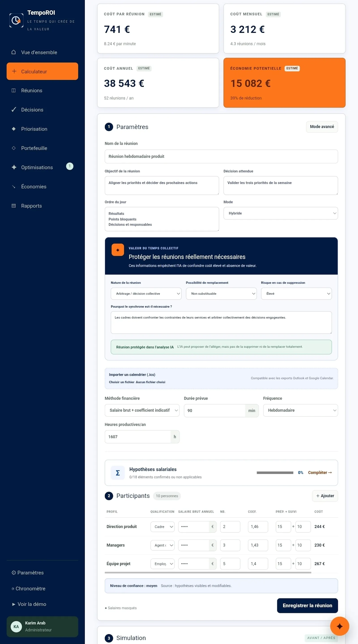Click prép field for Direction produit
The image size is (358, 644).
pos(283,527)
